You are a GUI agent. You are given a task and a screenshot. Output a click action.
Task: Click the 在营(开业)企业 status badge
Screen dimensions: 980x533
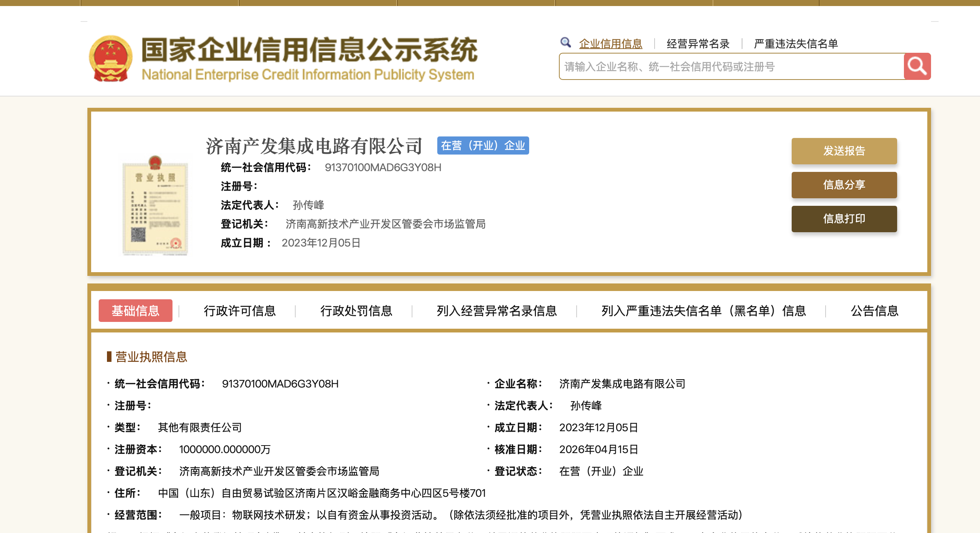483,146
